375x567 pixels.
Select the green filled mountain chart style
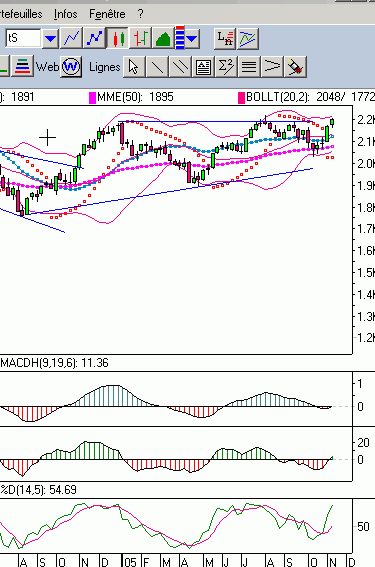tap(163, 38)
